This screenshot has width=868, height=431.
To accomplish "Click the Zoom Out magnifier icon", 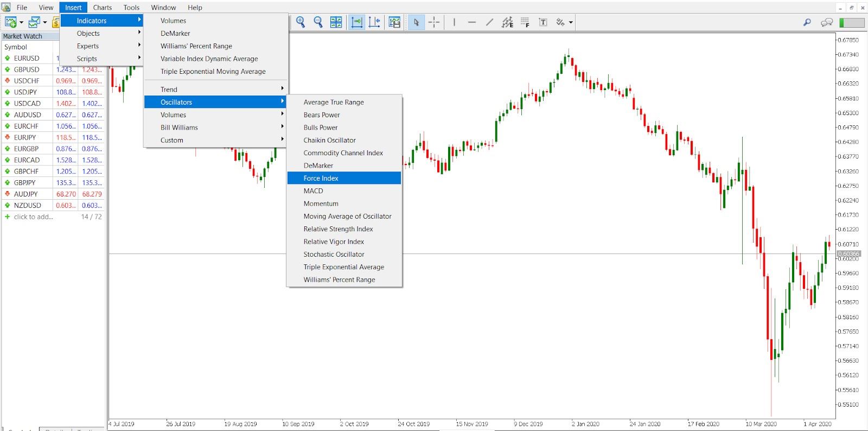I will [318, 22].
